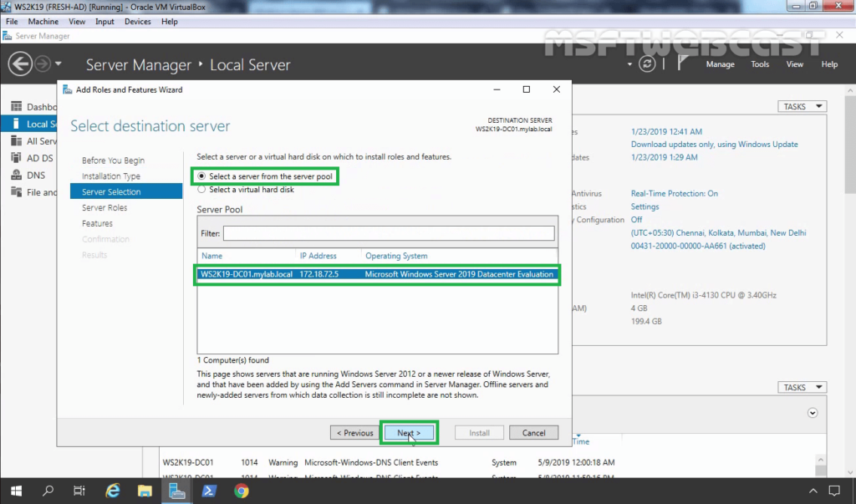Click last installed updates 1/23/2019 12:41 AM
The height and width of the screenshot is (504, 856).
pyautogui.click(x=666, y=131)
